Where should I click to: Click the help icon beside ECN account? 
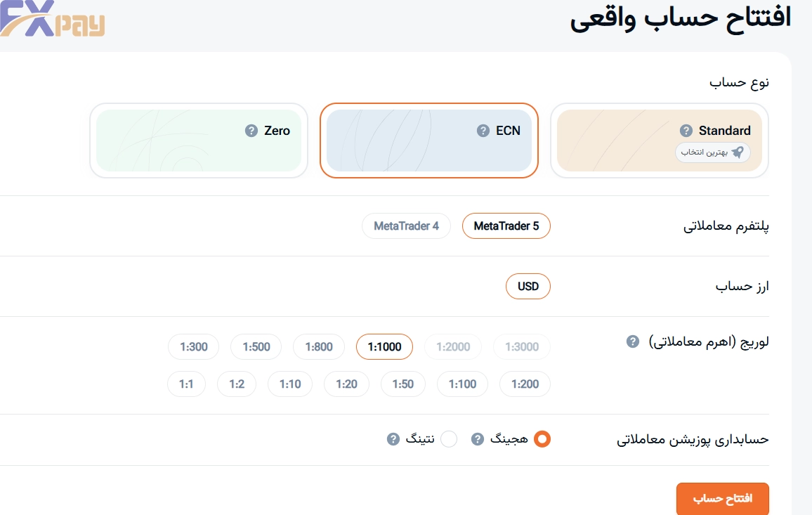pyautogui.click(x=483, y=131)
